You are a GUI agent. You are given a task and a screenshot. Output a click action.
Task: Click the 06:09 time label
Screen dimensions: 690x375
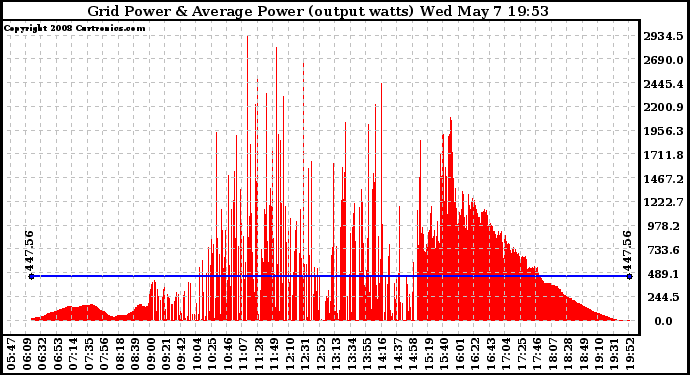pyautogui.click(x=26, y=354)
